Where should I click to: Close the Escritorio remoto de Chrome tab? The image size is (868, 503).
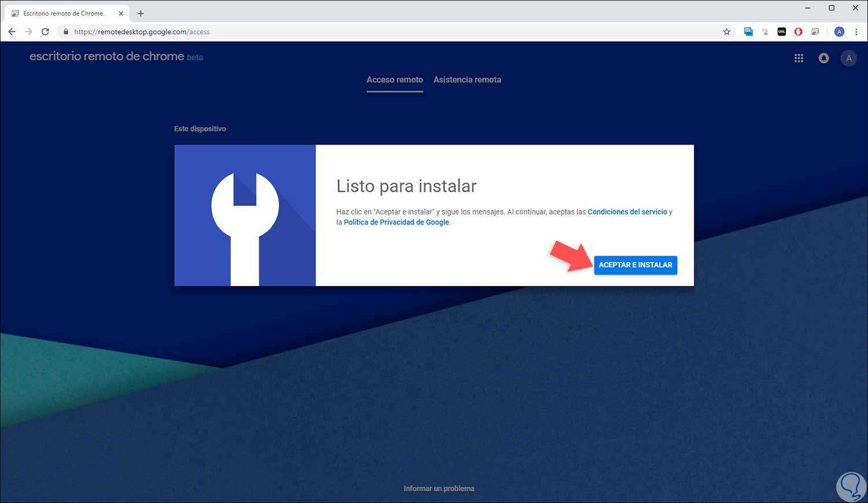[x=121, y=13]
